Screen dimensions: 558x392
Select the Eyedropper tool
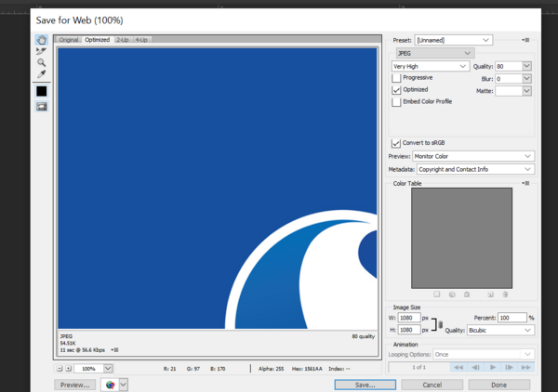[x=41, y=74]
